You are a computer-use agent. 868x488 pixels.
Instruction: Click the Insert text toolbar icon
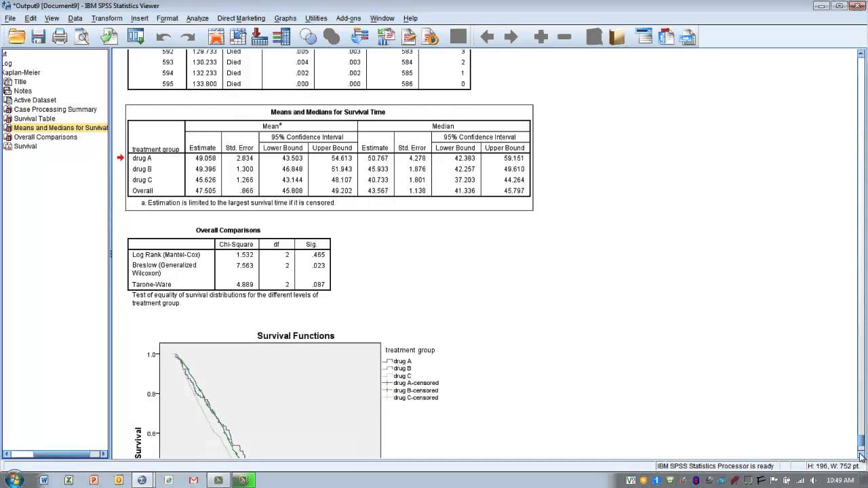[688, 37]
